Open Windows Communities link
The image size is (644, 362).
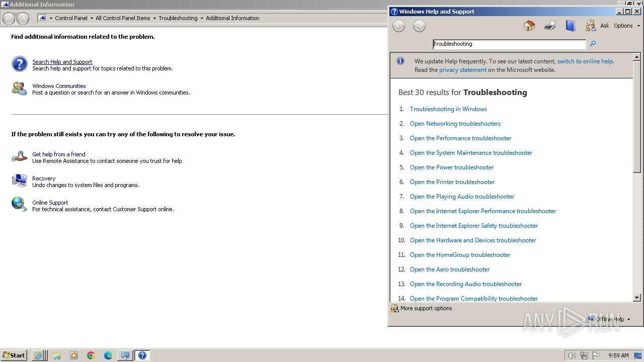[59, 86]
